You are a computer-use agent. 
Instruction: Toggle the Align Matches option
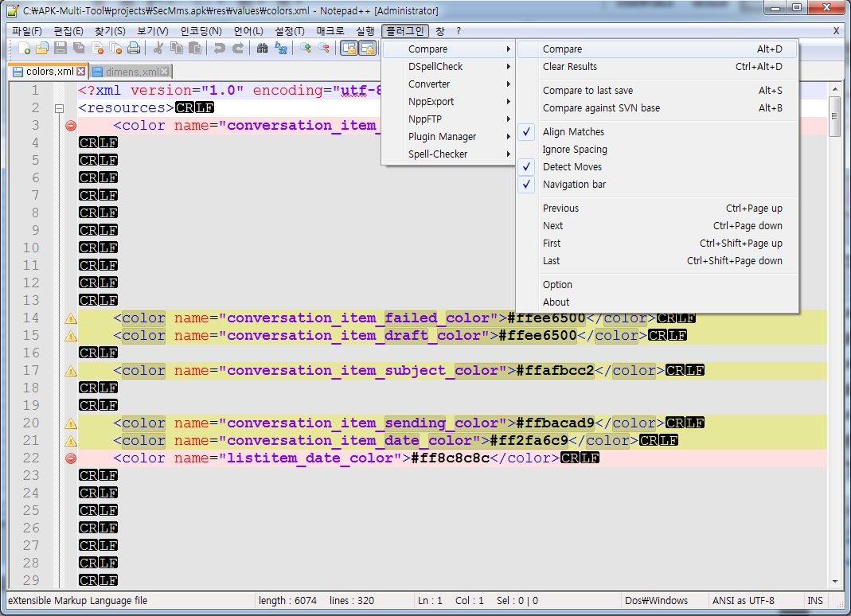click(573, 132)
